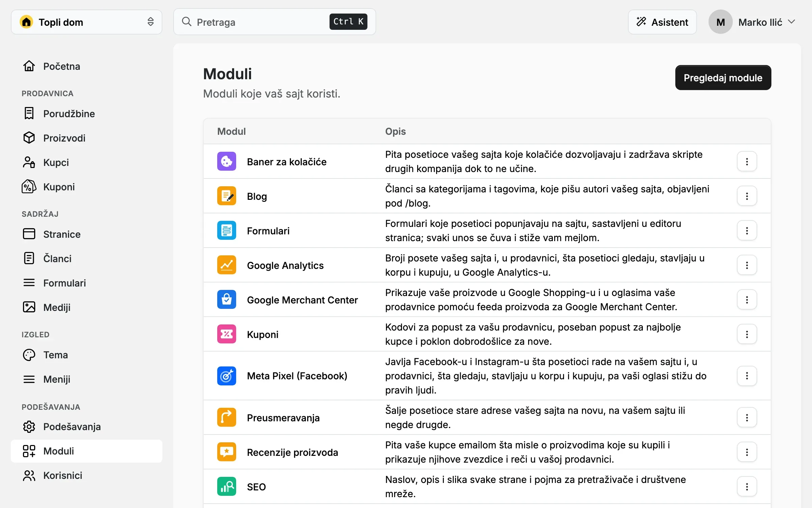This screenshot has width=812, height=508.
Task: Click the search magnifier icon
Action: pyautogui.click(x=186, y=22)
